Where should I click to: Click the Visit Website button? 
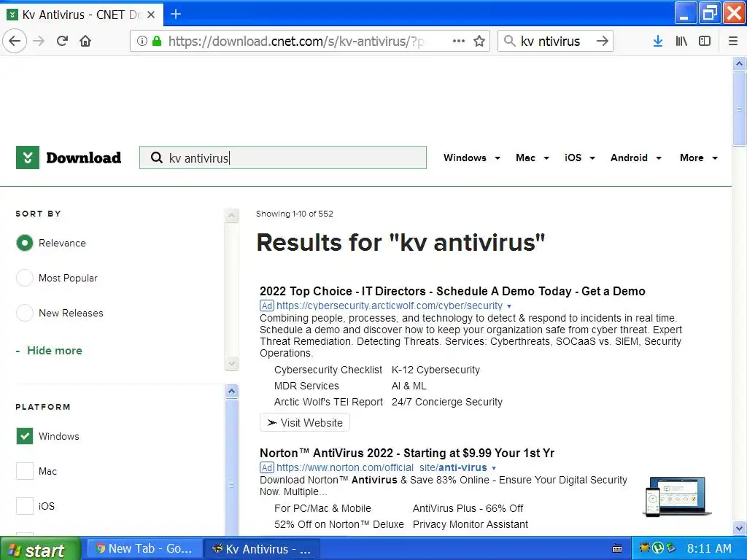point(305,423)
